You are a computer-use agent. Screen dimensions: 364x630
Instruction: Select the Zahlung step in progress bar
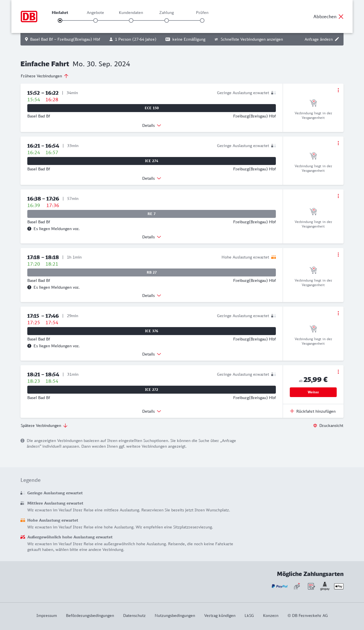tap(167, 20)
